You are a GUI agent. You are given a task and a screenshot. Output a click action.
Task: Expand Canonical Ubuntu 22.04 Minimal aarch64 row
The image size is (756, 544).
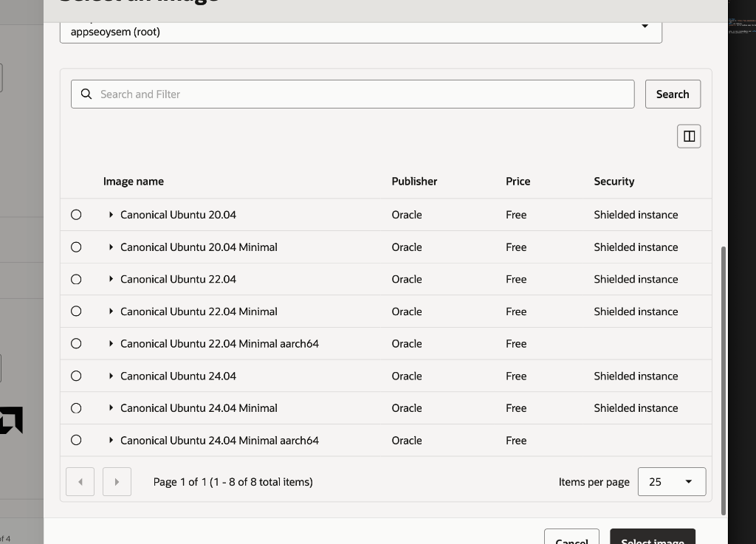pos(111,344)
